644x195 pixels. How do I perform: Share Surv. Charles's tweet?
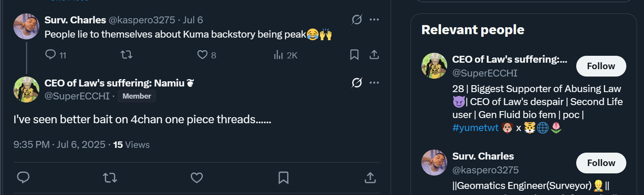click(374, 55)
